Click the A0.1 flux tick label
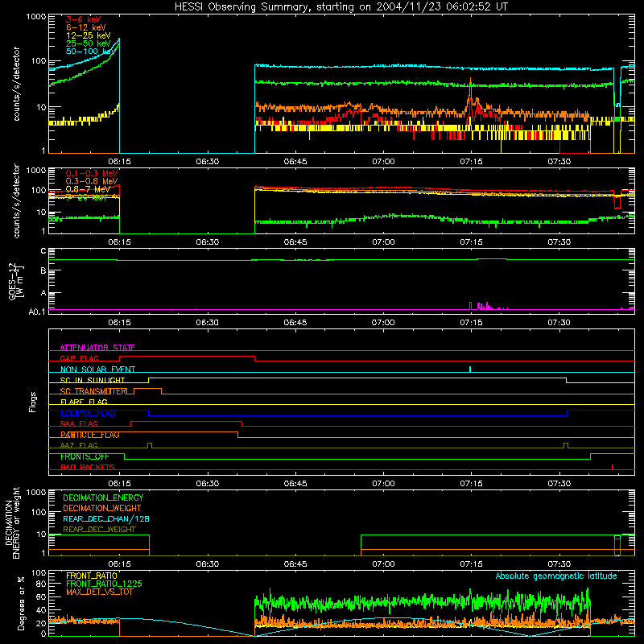Viewport: 644px width, 644px height. [x=37, y=312]
